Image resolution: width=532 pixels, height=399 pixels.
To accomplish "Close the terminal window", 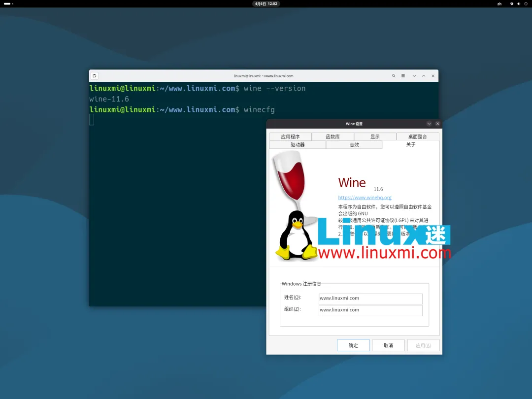I will tap(433, 76).
